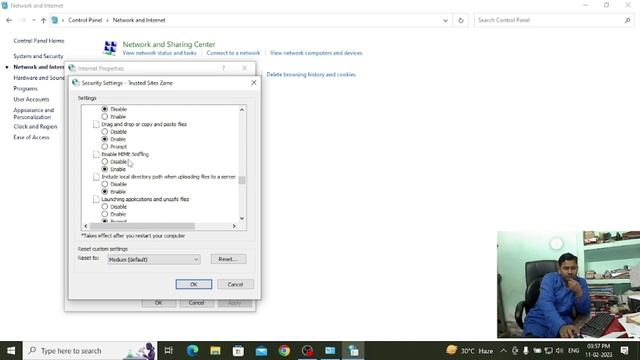Image resolution: width=640 pixels, height=360 pixels.
Task: Click the Control Panel breadcrumb segment
Action: [x=85, y=20]
